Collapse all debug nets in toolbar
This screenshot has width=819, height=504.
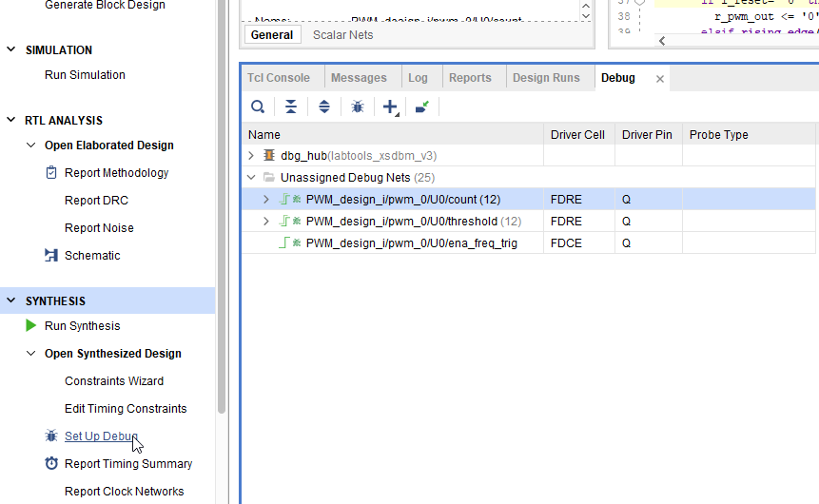pyautogui.click(x=291, y=107)
